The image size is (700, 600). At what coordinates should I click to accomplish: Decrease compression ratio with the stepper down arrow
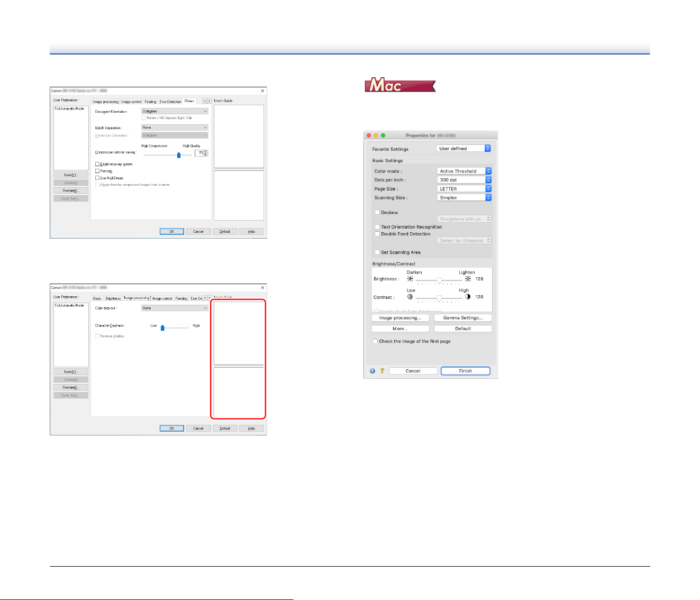coord(206,154)
